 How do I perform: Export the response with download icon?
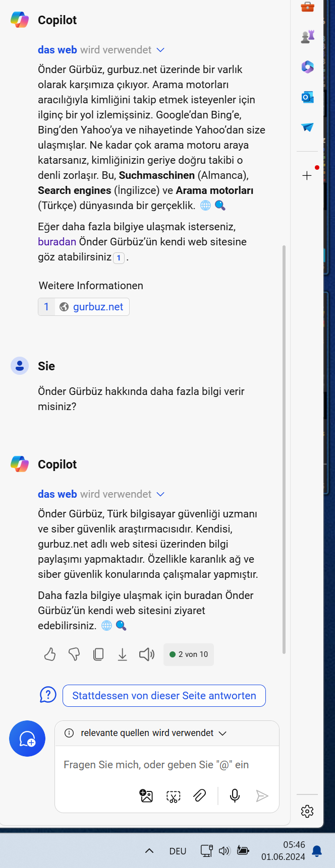coord(123,654)
